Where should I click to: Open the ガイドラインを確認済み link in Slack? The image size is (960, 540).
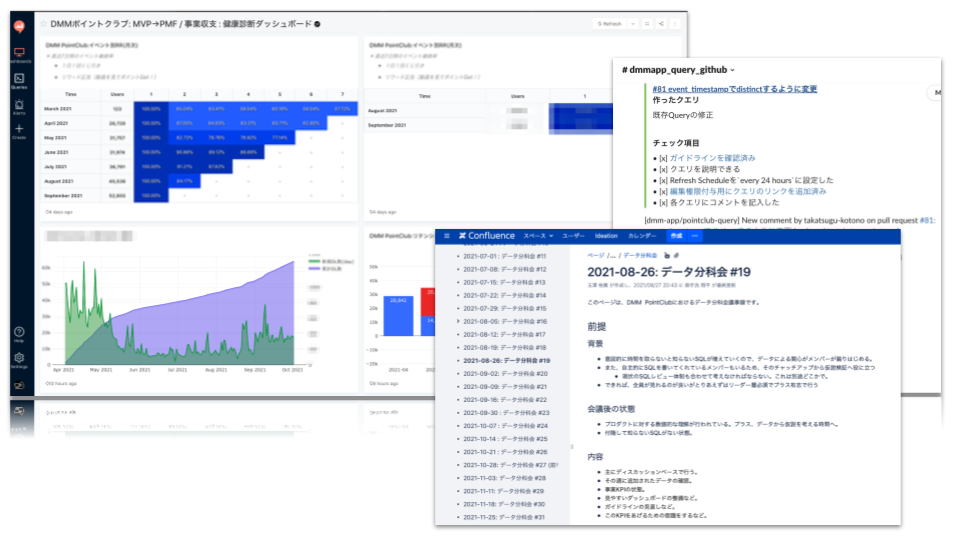712,158
